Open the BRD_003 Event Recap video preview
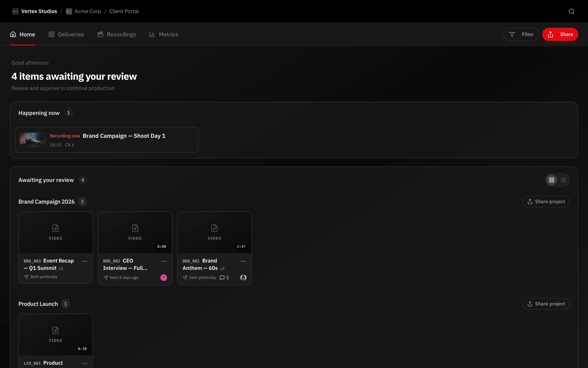This screenshot has width=588, height=368. click(56, 232)
